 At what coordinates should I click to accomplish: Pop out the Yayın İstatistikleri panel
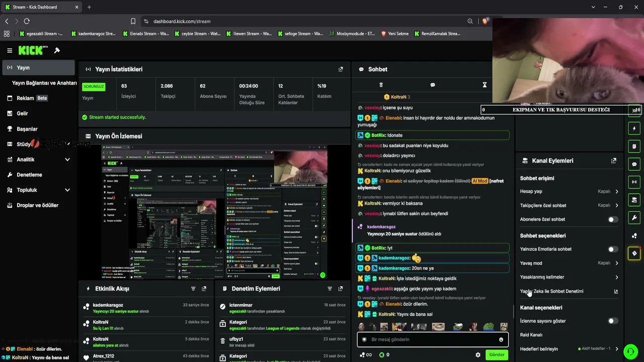coord(341,69)
